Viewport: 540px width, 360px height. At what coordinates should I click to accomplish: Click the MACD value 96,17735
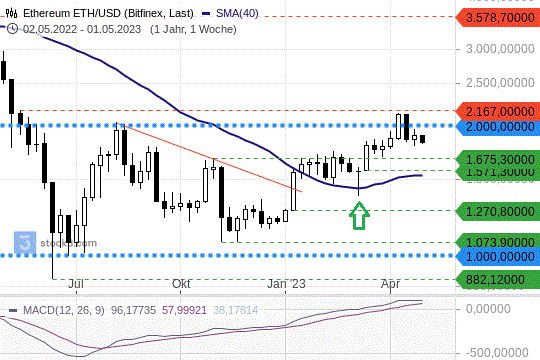(133, 310)
